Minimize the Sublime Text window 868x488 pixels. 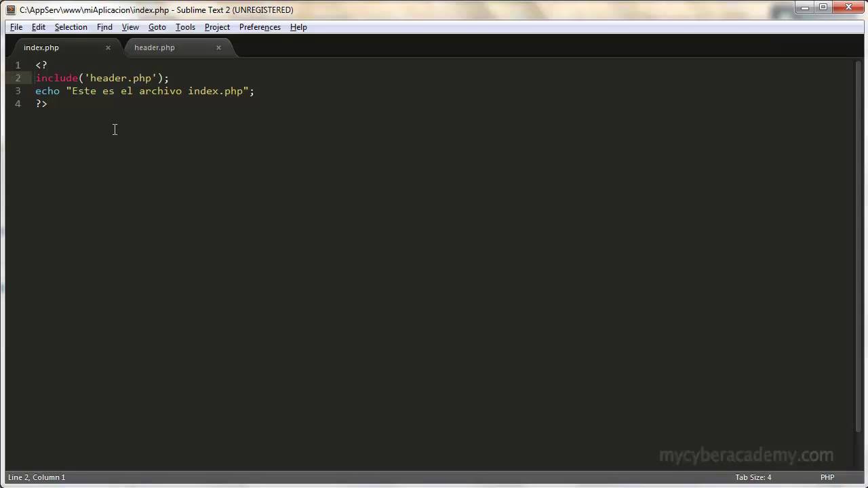point(805,7)
